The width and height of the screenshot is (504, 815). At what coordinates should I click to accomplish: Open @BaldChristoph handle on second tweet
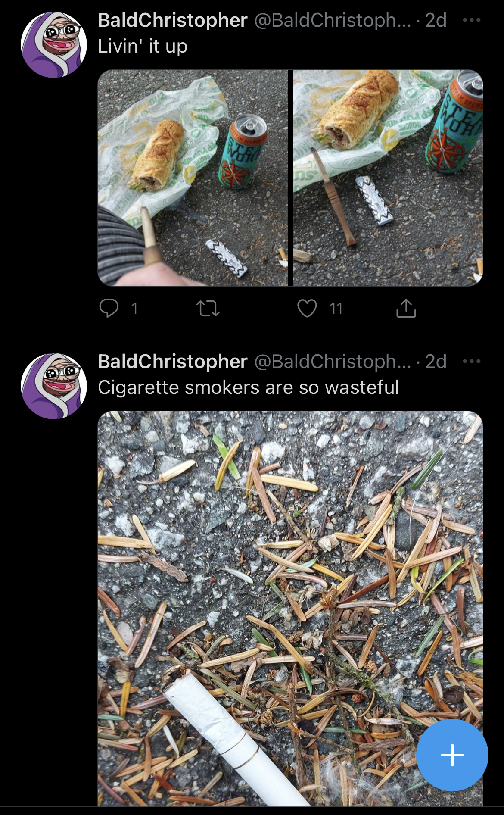point(333,362)
